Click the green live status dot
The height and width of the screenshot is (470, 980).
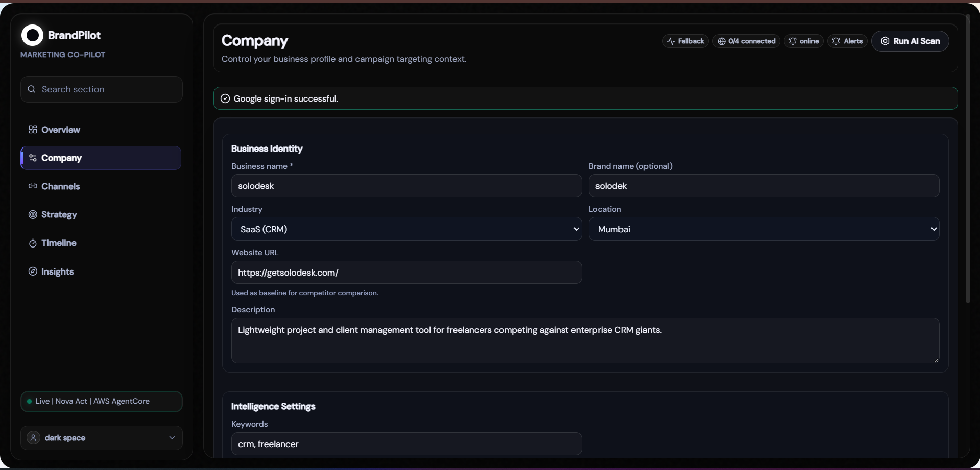[x=30, y=402]
